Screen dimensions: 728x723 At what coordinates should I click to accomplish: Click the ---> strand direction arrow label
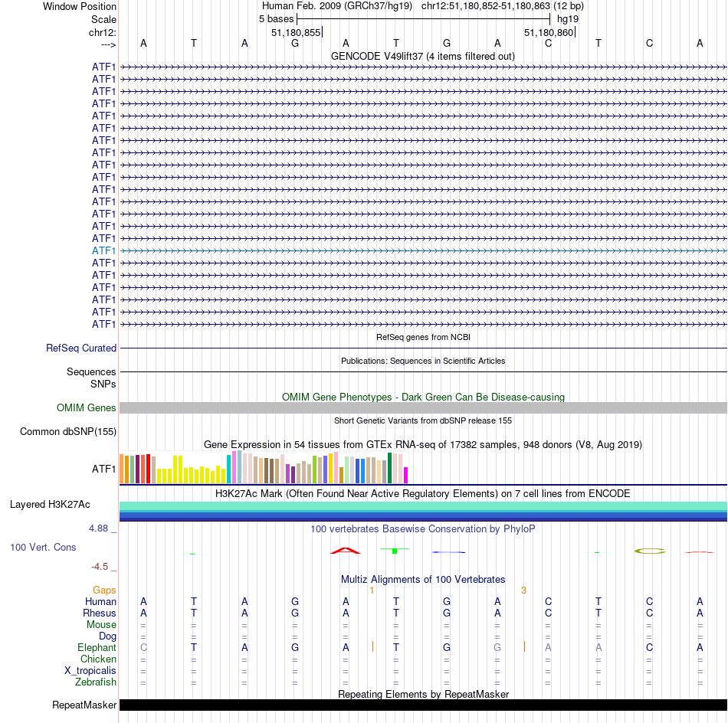click(109, 44)
